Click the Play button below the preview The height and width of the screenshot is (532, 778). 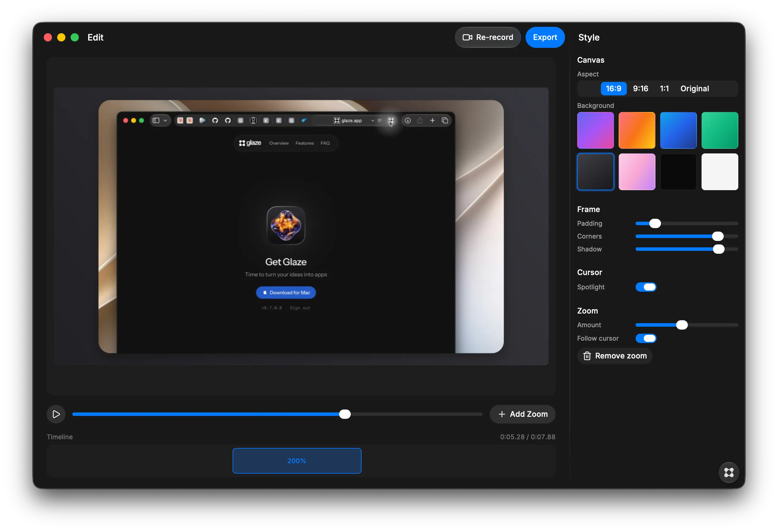[x=56, y=414]
